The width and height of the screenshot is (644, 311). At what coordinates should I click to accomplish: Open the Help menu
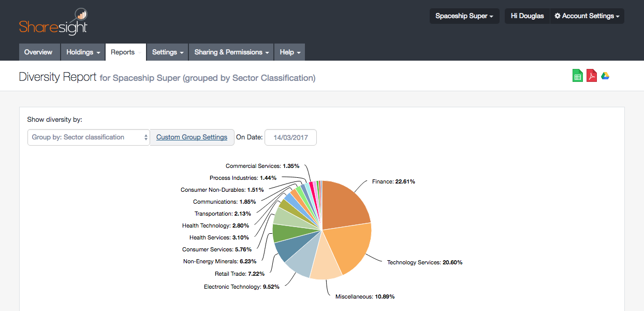coord(290,52)
